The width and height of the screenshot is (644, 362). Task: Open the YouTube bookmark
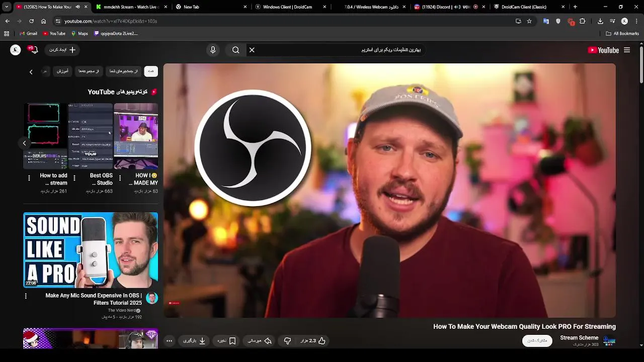(x=54, y=34)
